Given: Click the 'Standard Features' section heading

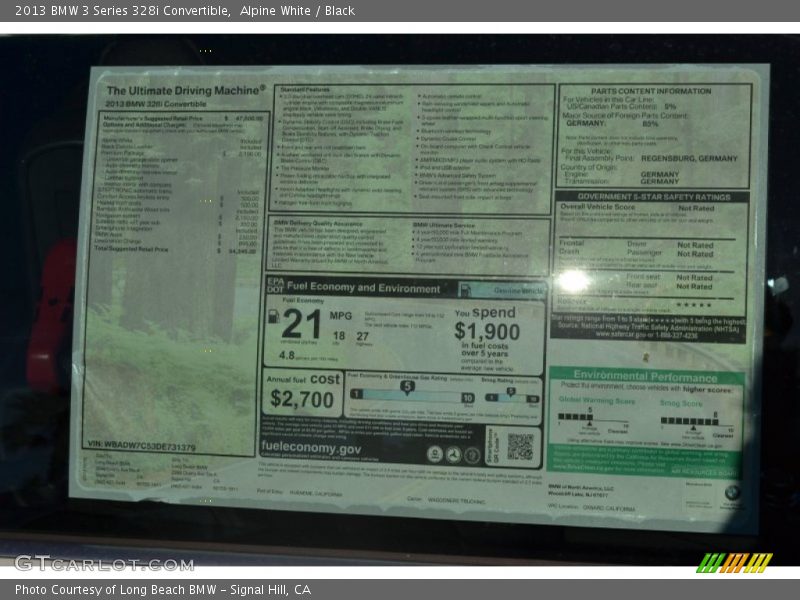Looking at the screenshot, I should [x=305, y=90].
